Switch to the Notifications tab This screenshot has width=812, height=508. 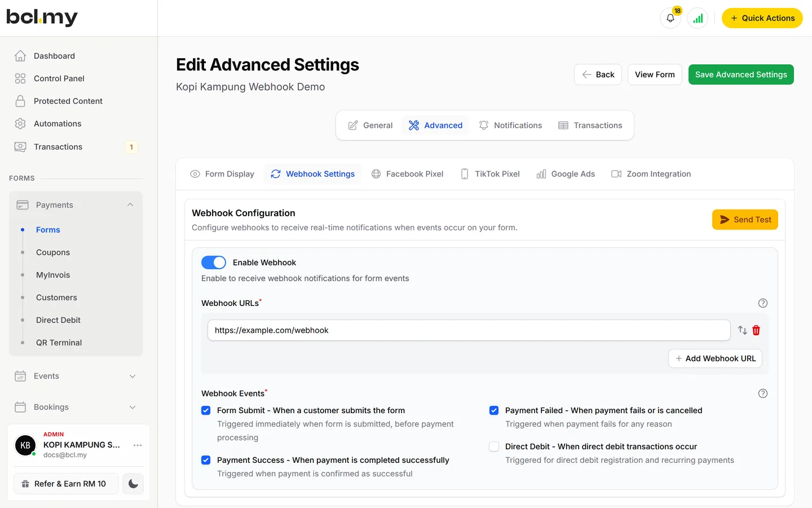[510, 125]
